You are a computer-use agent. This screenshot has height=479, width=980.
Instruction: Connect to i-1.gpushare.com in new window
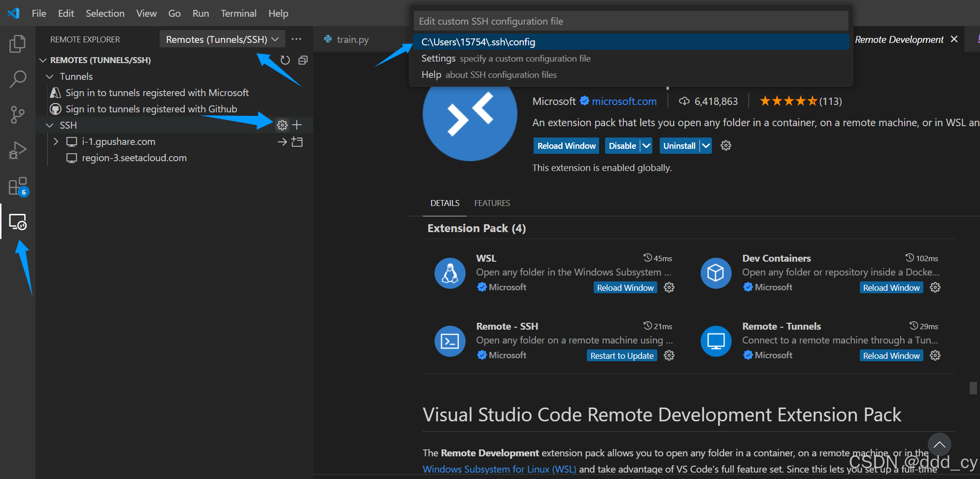(297, 142)
